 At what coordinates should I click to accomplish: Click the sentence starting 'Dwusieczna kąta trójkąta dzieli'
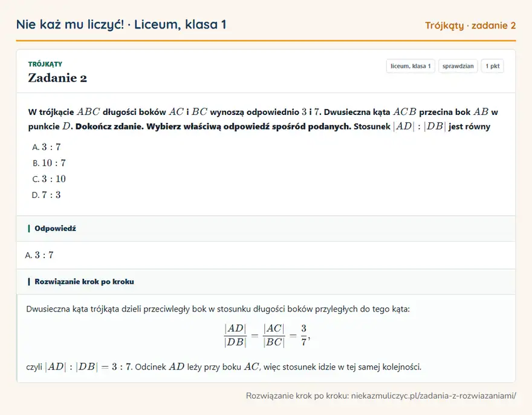coord(218,309)
